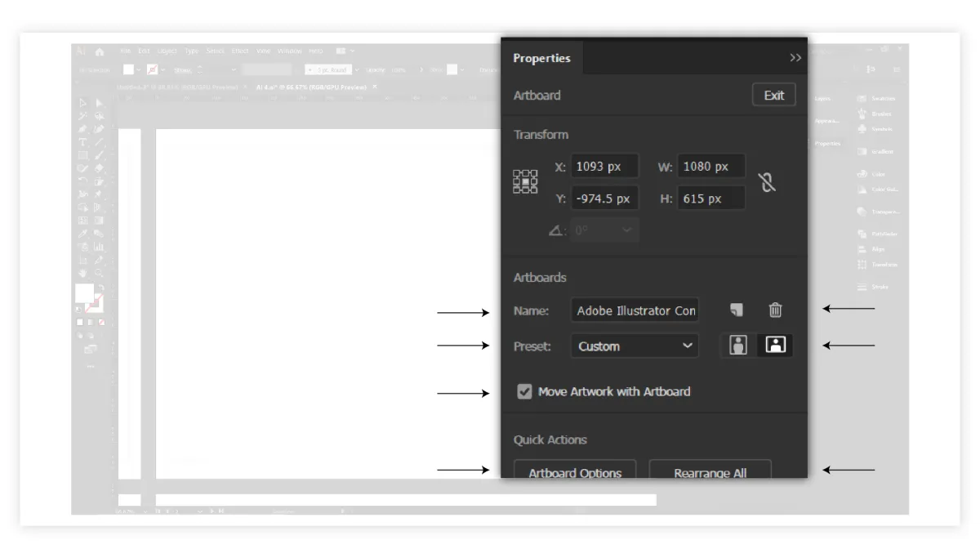Select the Eyedropper tool
This screenshot has width=980, height=558.
[x=82, y=234]
